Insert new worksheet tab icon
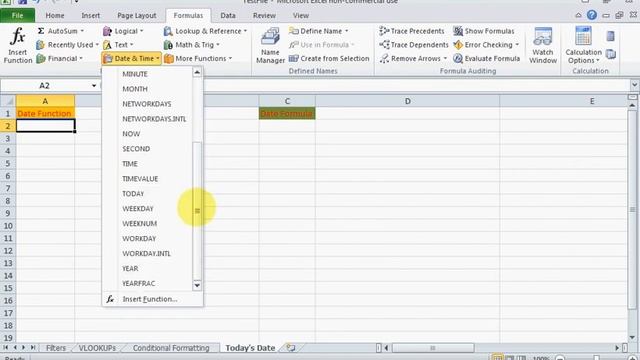640x360 pixels. pyautogui.click(x=291, y=348)
